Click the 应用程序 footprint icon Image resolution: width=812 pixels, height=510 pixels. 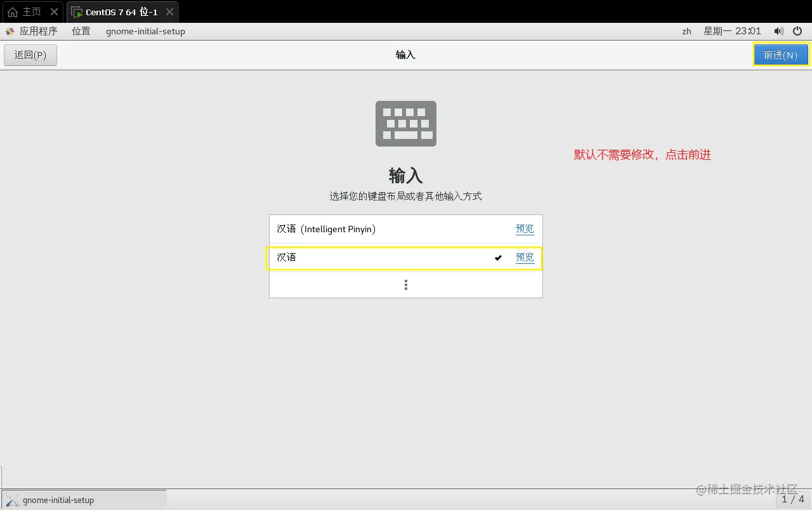point(10,30)
